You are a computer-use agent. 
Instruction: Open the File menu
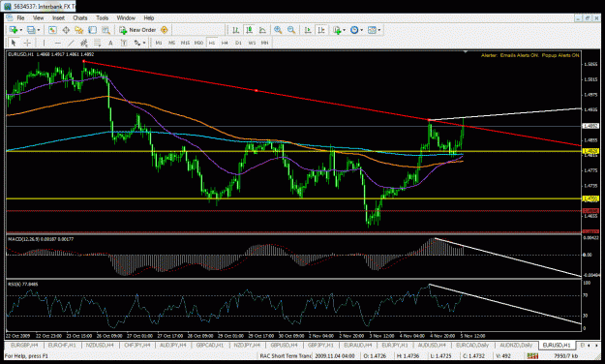tap(20, 17)
